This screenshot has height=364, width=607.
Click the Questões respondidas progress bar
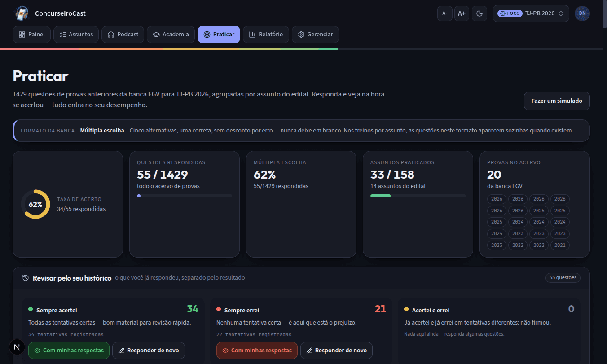point(185,196)
